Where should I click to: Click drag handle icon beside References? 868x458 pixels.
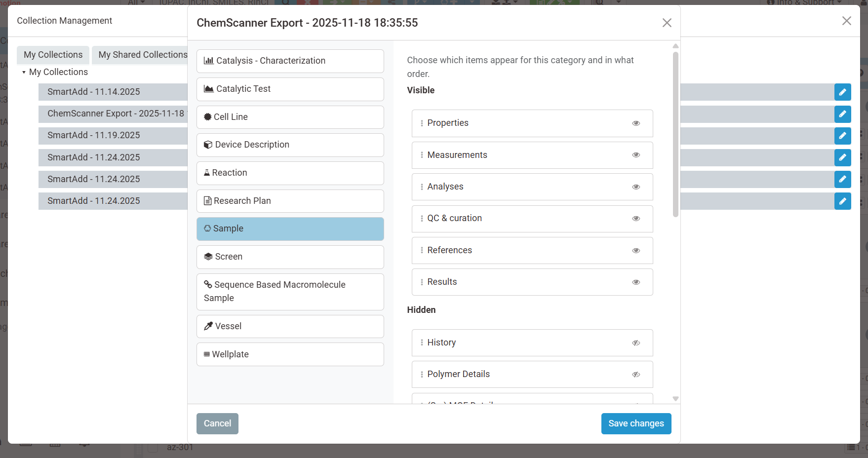[x=422, y=251]
